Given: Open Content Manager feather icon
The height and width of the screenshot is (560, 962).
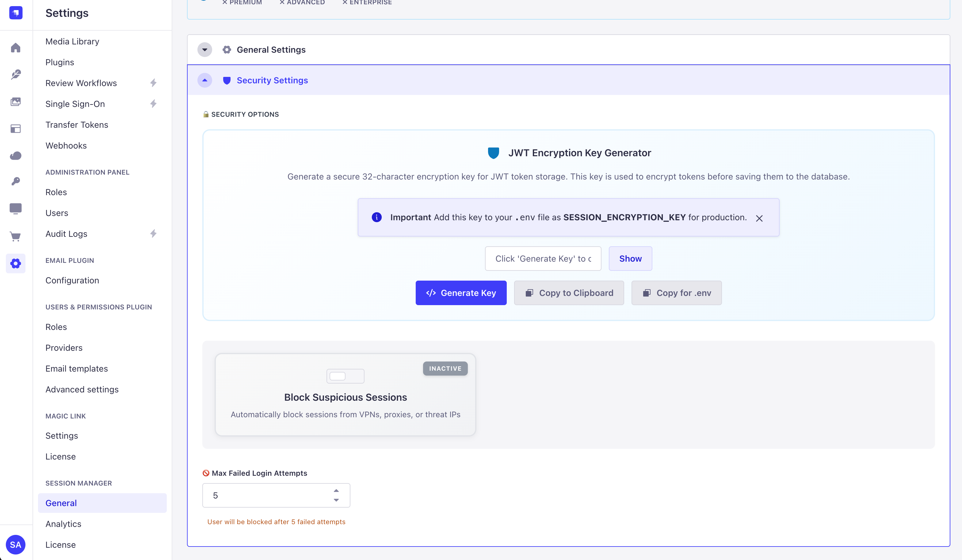Looking at the screenshot, I should coord(16,74).
